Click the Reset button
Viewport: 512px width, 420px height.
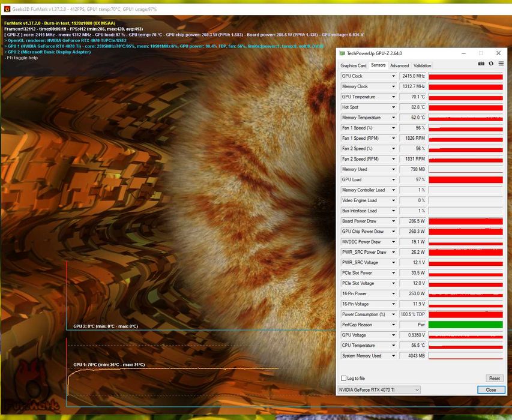[x=495, y=378]
